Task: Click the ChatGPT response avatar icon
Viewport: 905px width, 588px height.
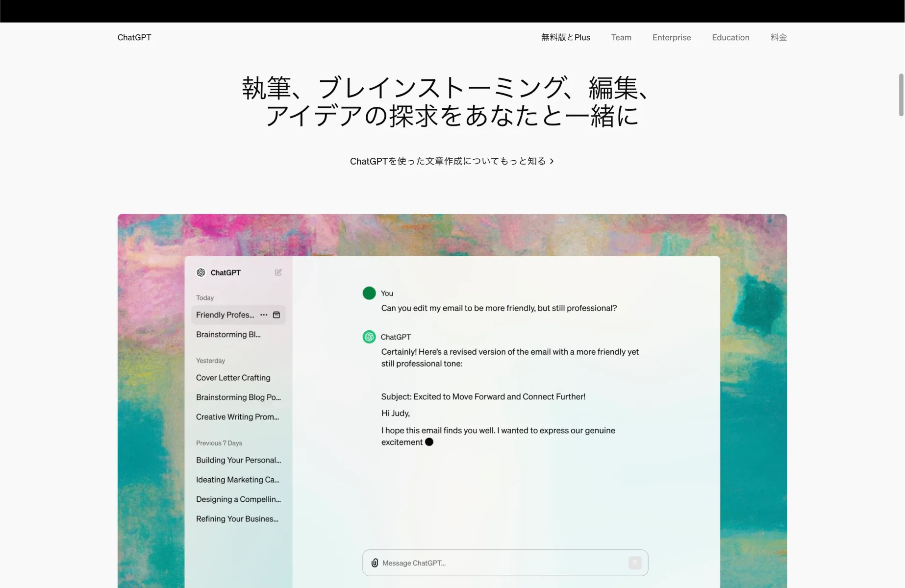Action: click(x=369, y=337)
